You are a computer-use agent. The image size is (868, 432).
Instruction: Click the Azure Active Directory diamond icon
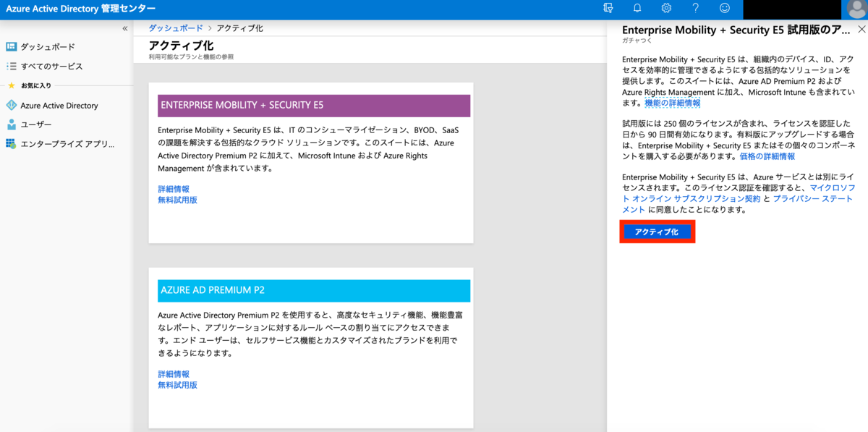point(12,106)
